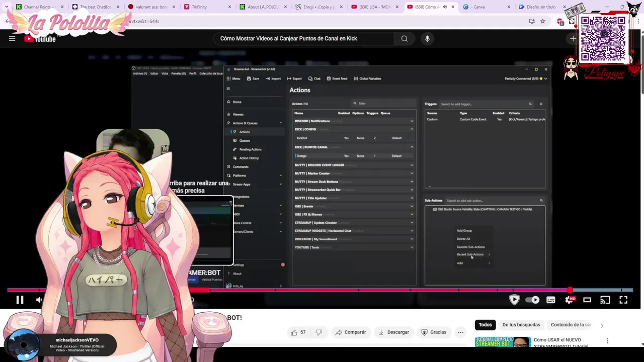This screenshot has width=644, height=362.
Task: Click the Search to add trigger field
Action: click(x=486, y=104)
